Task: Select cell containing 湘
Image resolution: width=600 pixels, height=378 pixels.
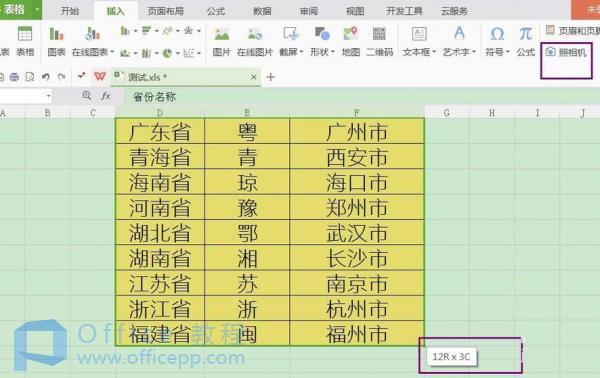Action: click(x=247, y=258)
